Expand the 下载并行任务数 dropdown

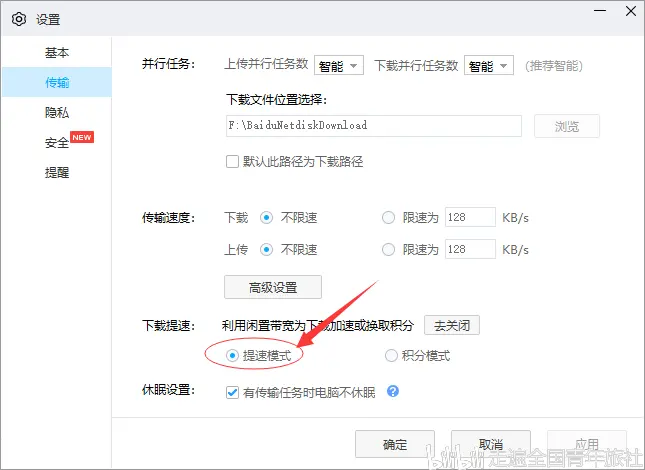coord(489,65)
